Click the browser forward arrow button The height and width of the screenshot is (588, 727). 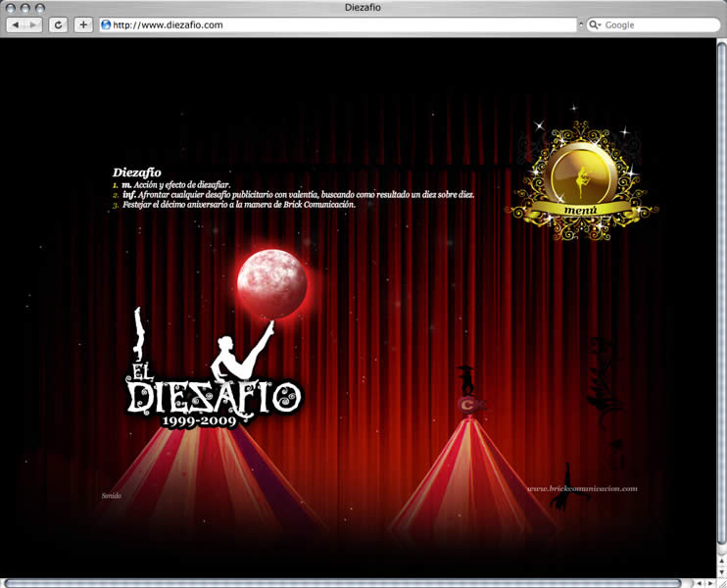coord(33,25)
